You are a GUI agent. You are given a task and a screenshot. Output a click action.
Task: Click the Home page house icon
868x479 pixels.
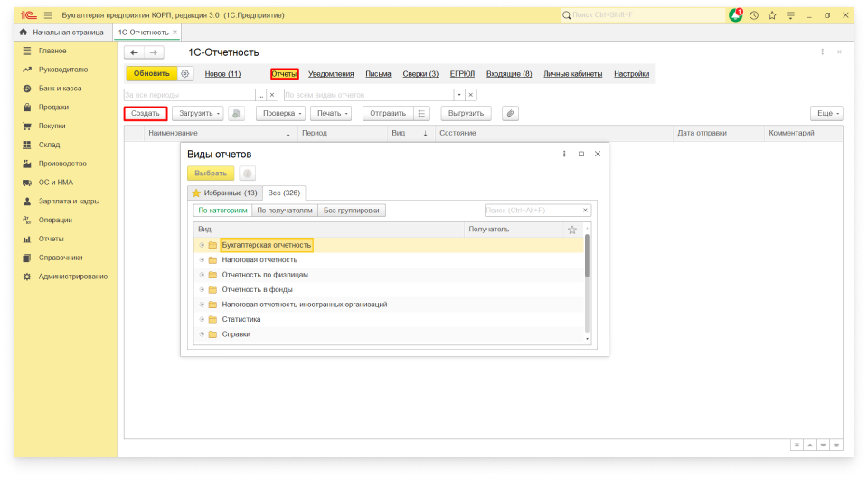[24, 32]
